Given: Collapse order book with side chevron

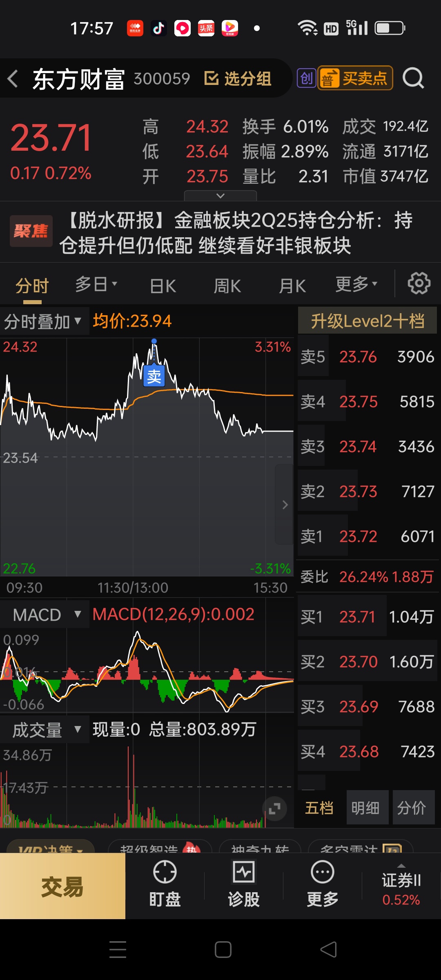Looking at the screenshot, I should (x=285, y=505).
